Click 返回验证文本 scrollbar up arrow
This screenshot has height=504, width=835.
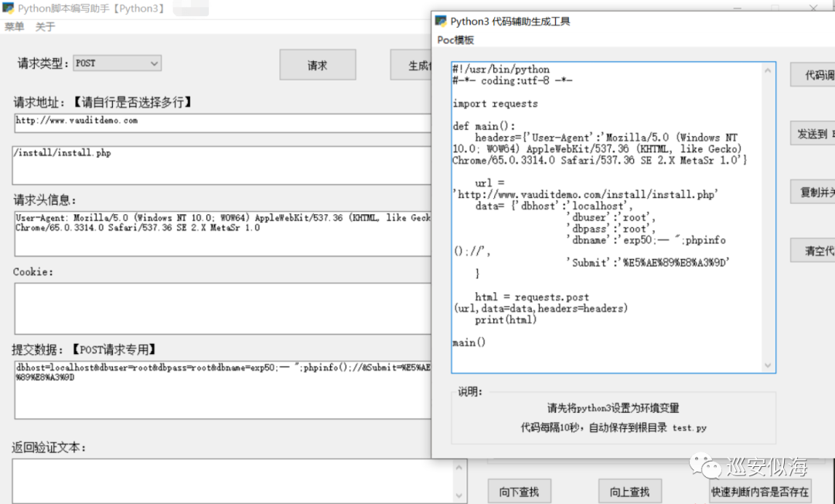pyautogui.click(x=459, y=467)
